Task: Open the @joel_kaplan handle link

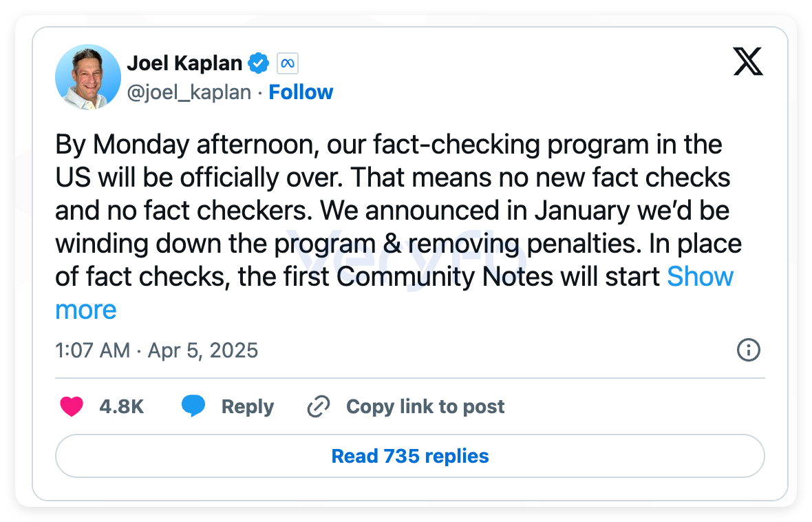Action: tap(189, 92)
